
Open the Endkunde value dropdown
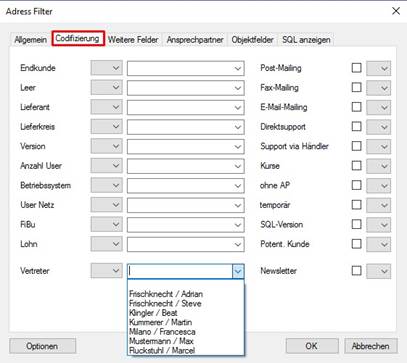186,68
